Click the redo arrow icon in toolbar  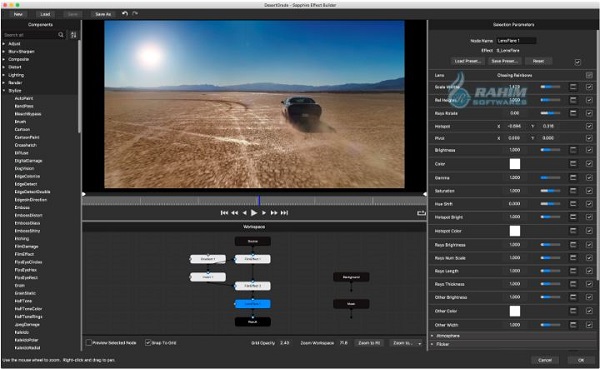[135, 14]
